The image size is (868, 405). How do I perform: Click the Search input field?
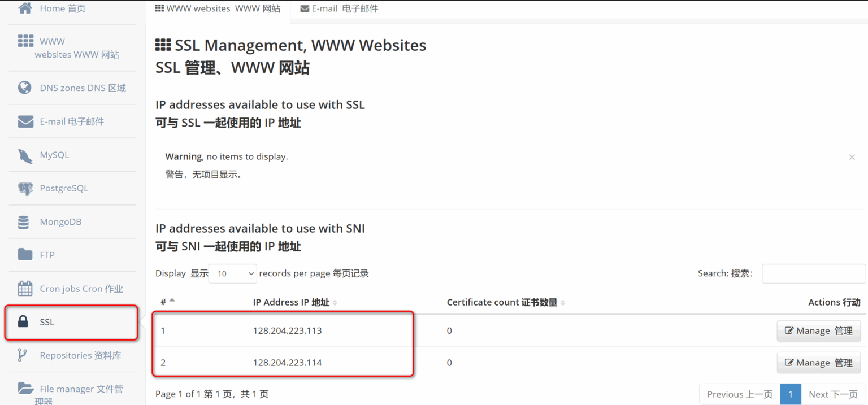[x=813, y=273]
